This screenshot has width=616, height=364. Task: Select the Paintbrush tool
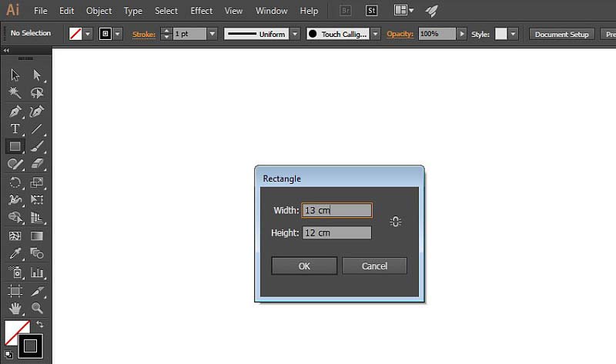(37, 146)
